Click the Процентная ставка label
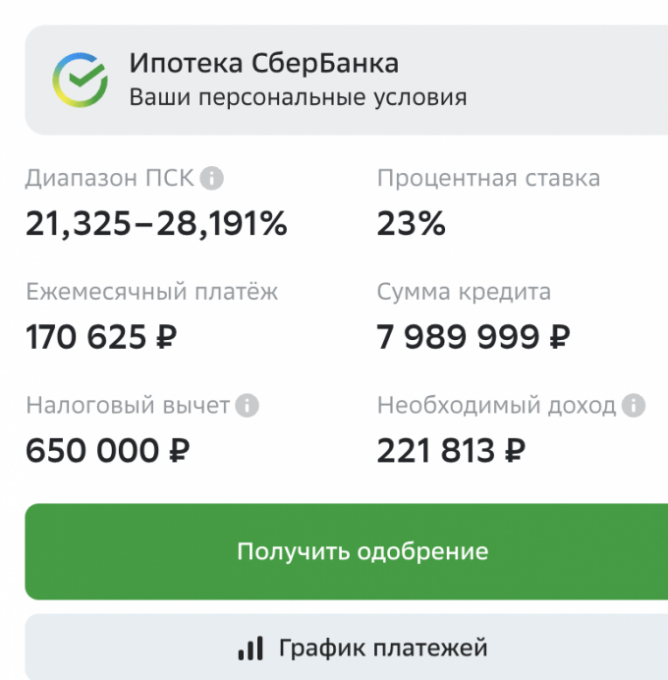This screenshot has width=668, height=680. pyautogui.click(x=488, y=179)
